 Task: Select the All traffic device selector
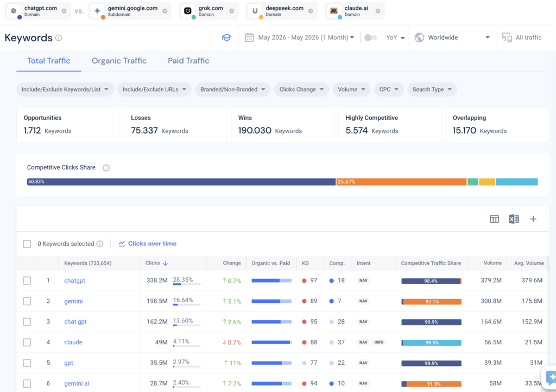tap(522, 37)
